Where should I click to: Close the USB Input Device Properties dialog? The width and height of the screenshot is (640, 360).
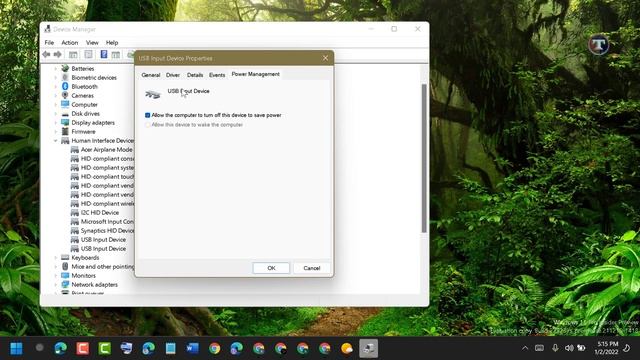point(325,58)
